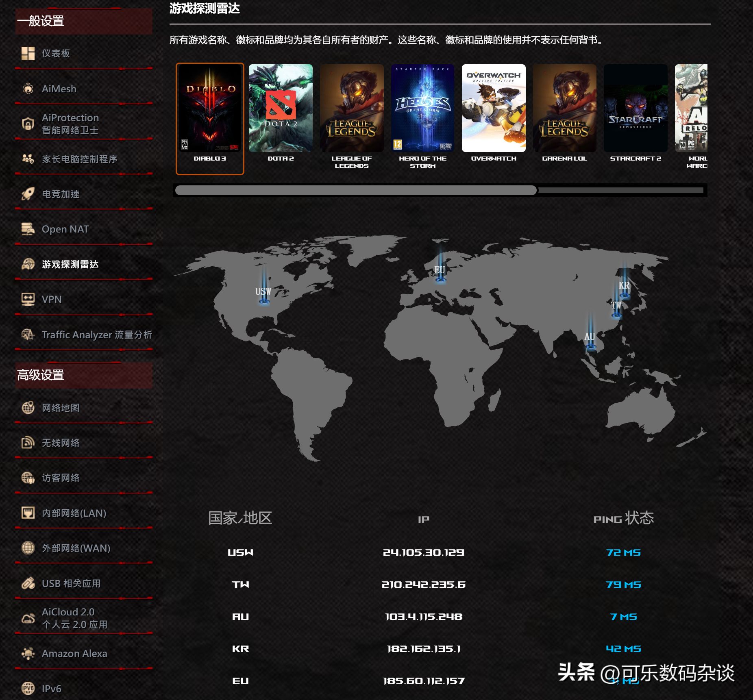Click the 内部网络(LAN) icon

point(28,513)
